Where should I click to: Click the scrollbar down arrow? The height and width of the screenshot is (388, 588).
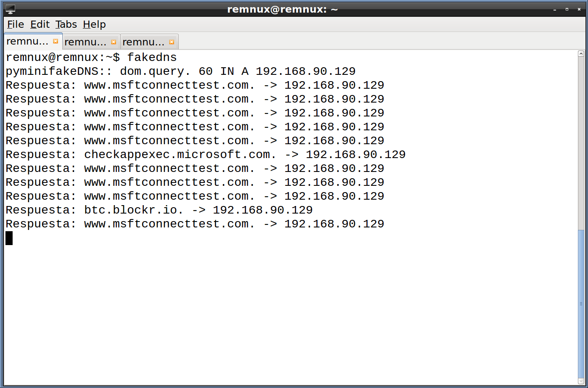tap(581, 381)
